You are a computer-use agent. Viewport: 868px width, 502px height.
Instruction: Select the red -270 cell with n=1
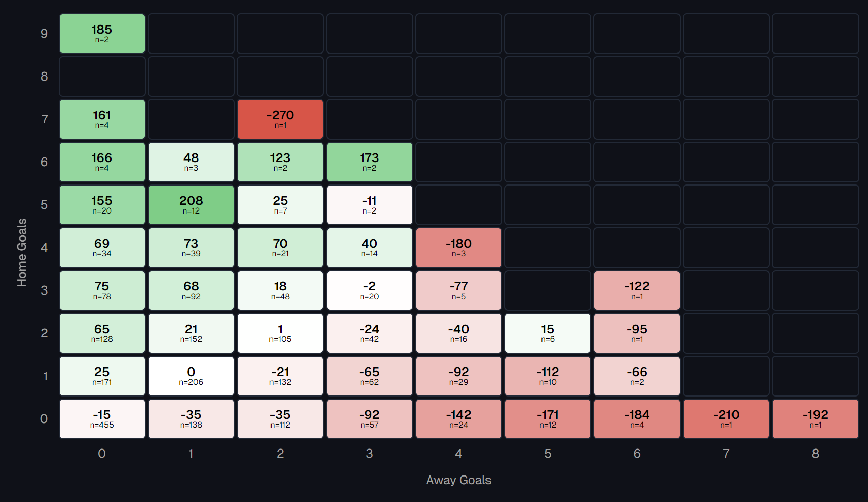(280, 119)
